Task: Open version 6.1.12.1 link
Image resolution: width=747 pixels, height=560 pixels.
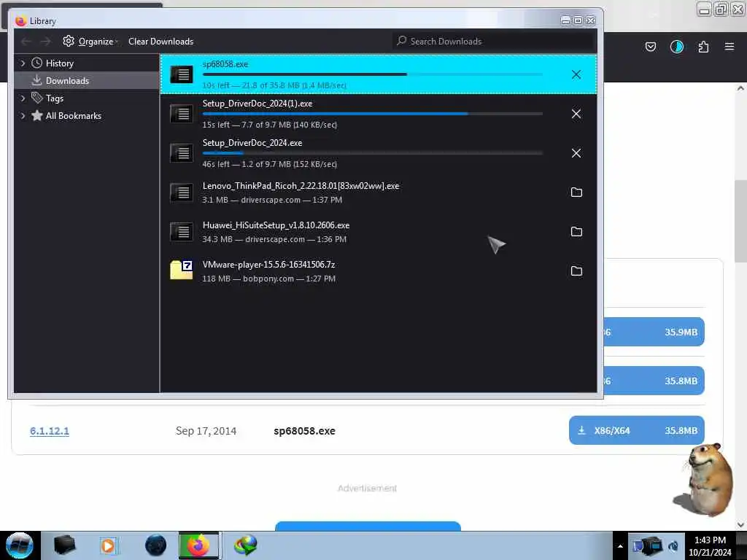Action: tap(50, 431)
